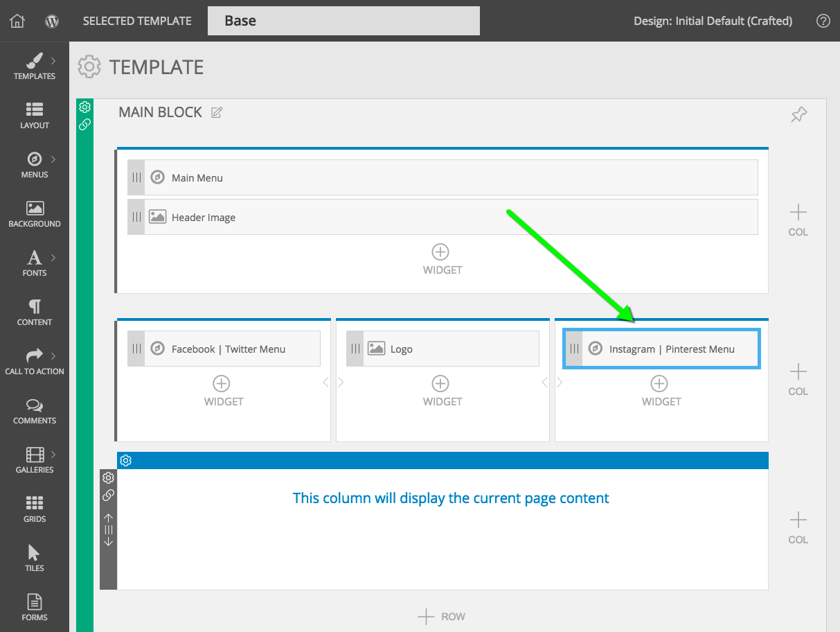Image resolution: width=840 pixels, height=632 pixels.
Task: Click the Template settings gear icon
Action: tap(89, 67)
